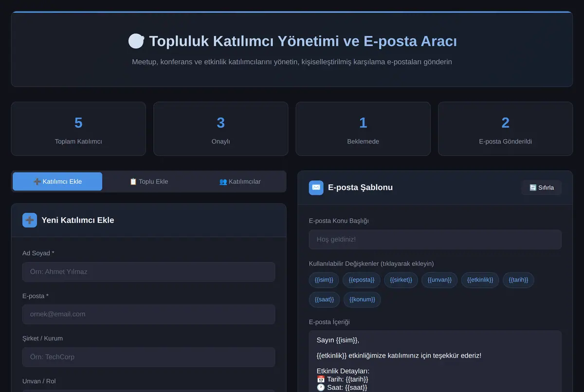This screenshot has height=392, width=584.
Task: Insert the {{konum}} variable chip
Action: [x=362, y=299]
